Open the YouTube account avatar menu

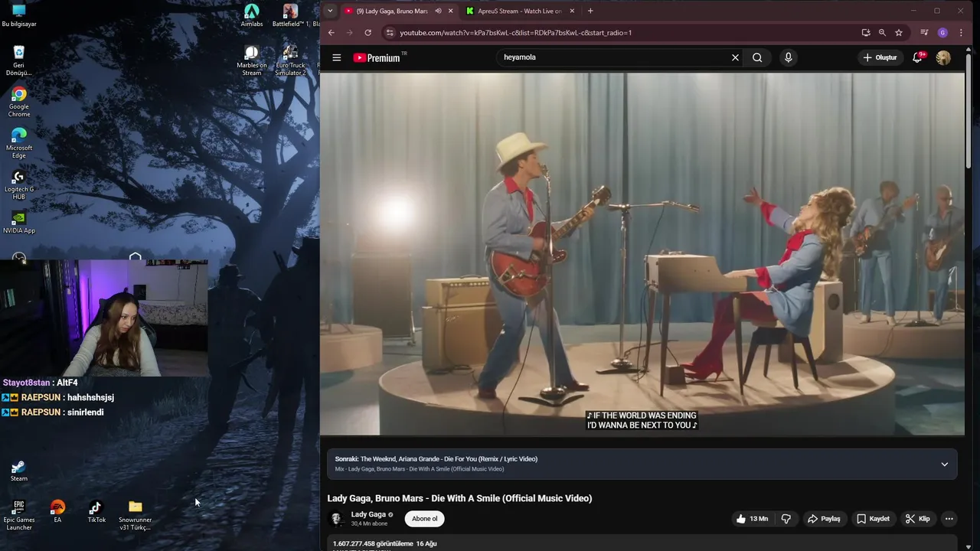[943, 57]
